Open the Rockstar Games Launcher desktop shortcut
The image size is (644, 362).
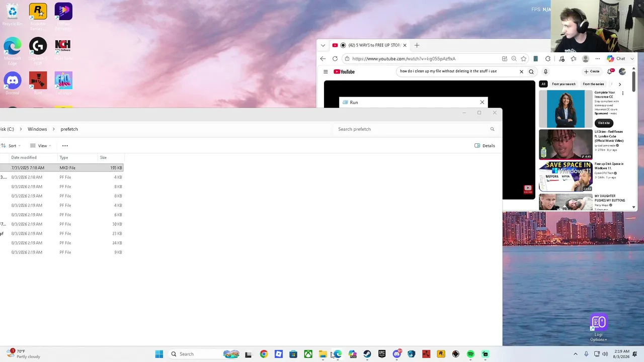(38, 16)
